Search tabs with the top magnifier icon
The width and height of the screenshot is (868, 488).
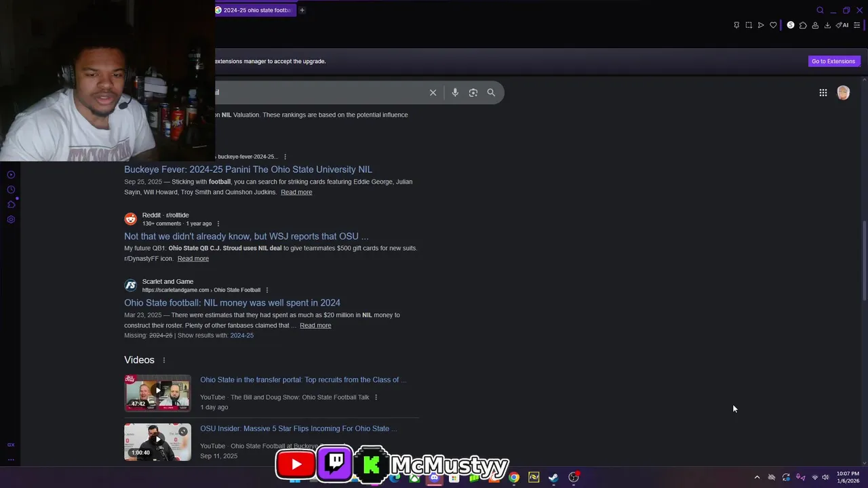(x=820, y=10)
